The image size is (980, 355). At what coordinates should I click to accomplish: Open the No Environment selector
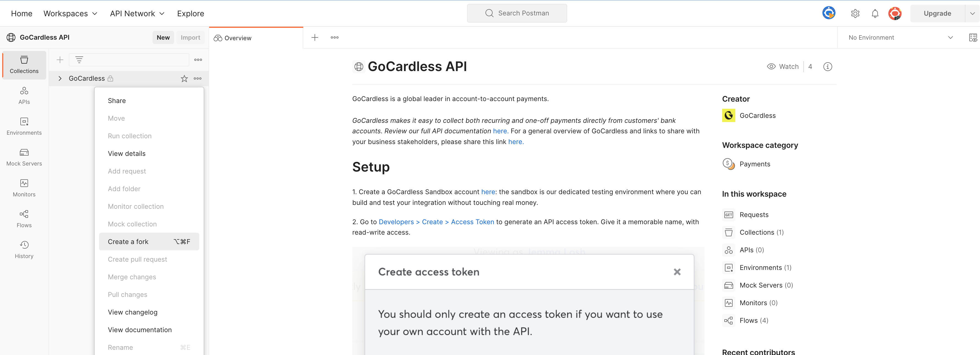(900, 37)
